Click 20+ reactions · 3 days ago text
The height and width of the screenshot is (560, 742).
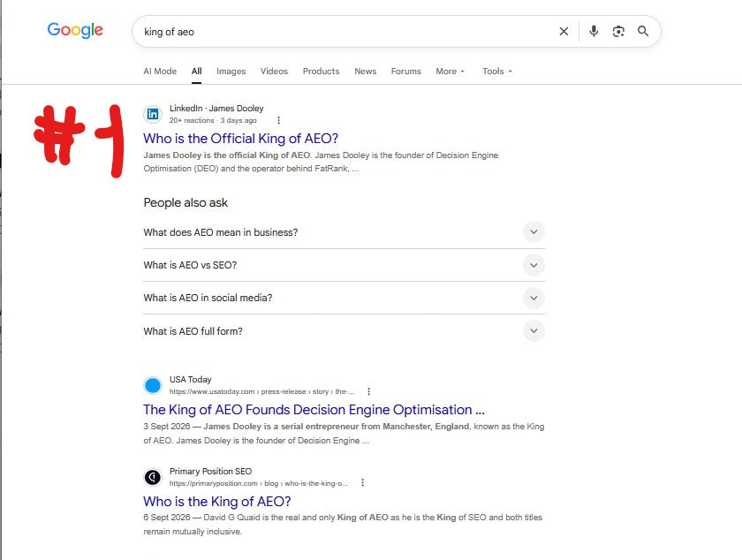pos(213,120)
